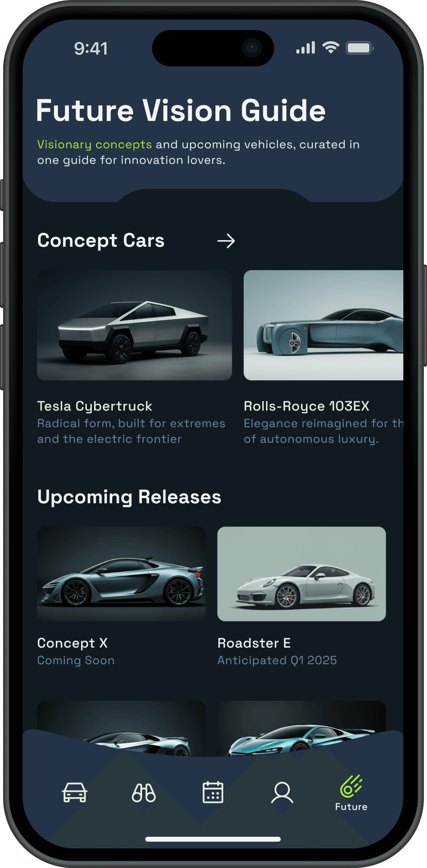Tap the cellular signal bars icon
This screenshot has width=427, height=868.
(x=306, y=48)
